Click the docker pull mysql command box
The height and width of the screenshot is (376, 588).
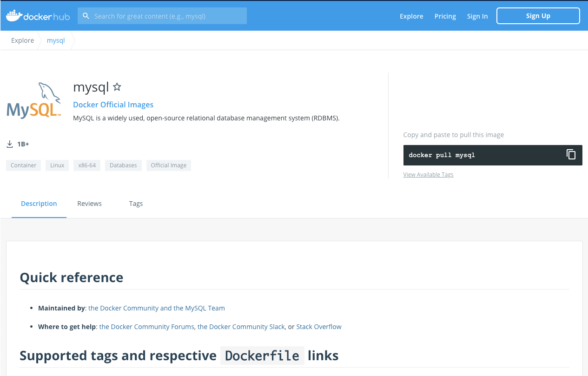pyautogui.click(x=493, y=155)
